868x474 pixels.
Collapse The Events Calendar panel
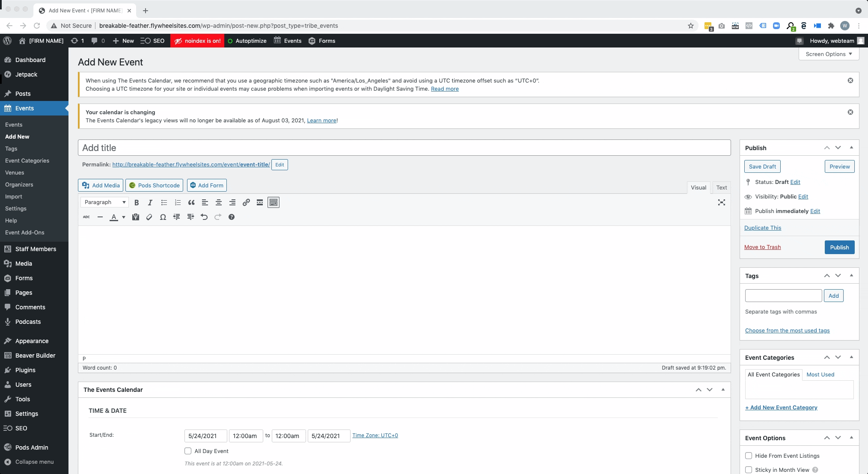tap(722, 390)
